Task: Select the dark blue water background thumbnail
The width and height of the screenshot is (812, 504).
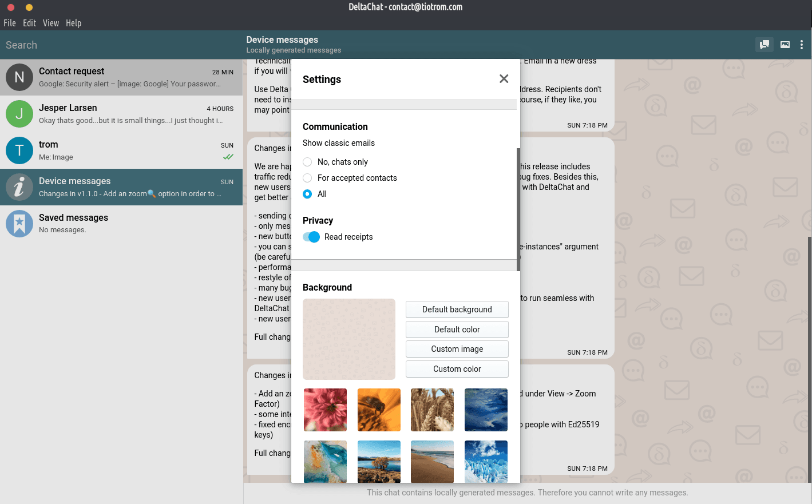Action: pos(486,410)
